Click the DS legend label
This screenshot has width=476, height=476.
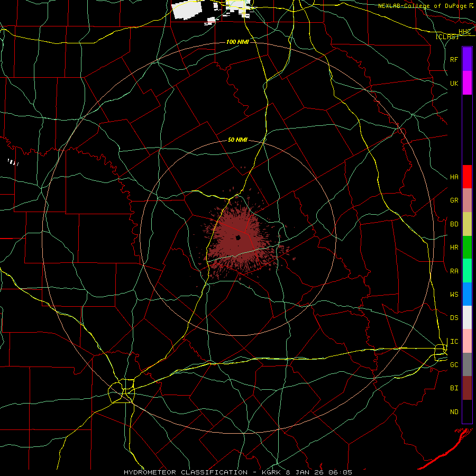[454, 318]
